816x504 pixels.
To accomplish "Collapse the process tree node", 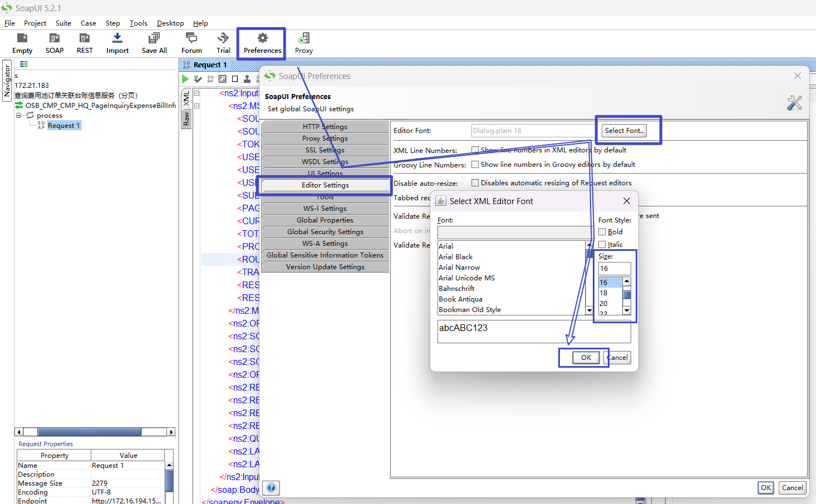I will 19,116.
